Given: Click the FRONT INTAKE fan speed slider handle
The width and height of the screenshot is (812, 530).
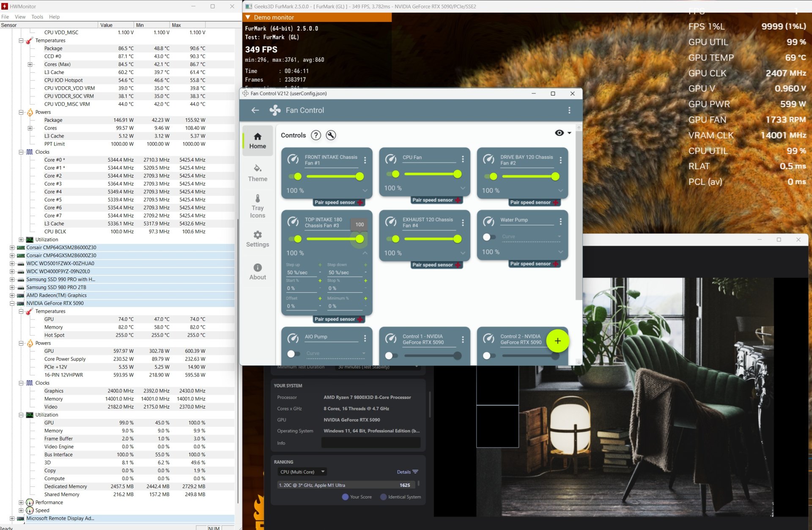Looking at the screenshot, I should [x=359, y=176].
